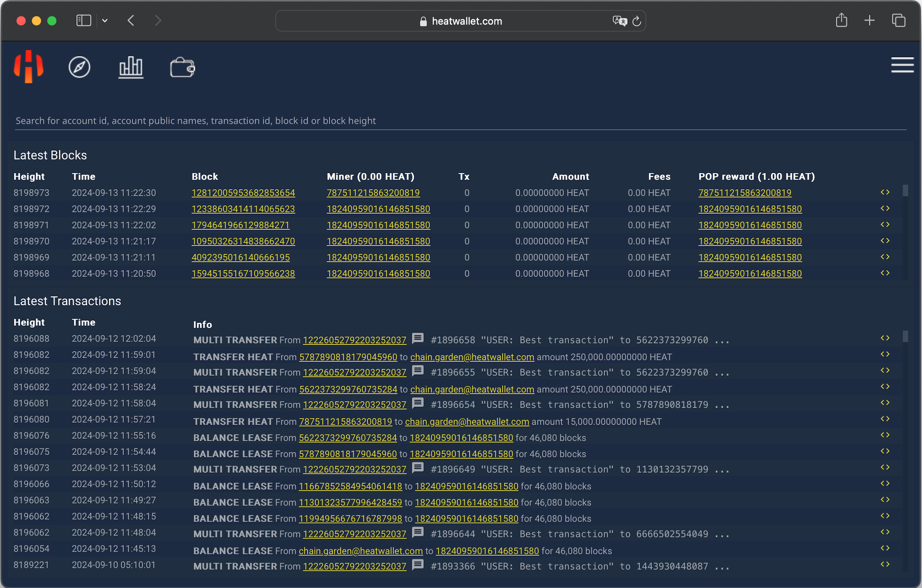Reload the page with refresh icon
This screenshot has width=922, height=588.
(x=637, y=21)
